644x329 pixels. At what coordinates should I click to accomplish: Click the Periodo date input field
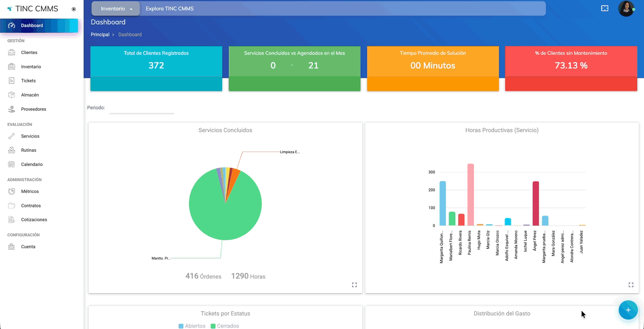(142, 109)
